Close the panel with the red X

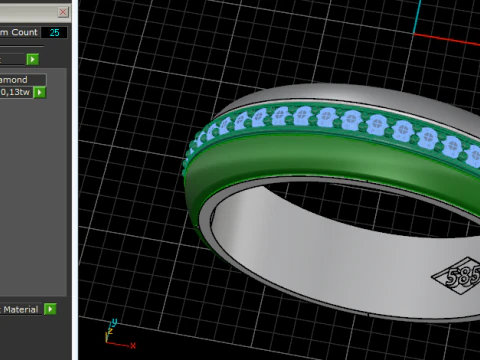pos(63,12)
